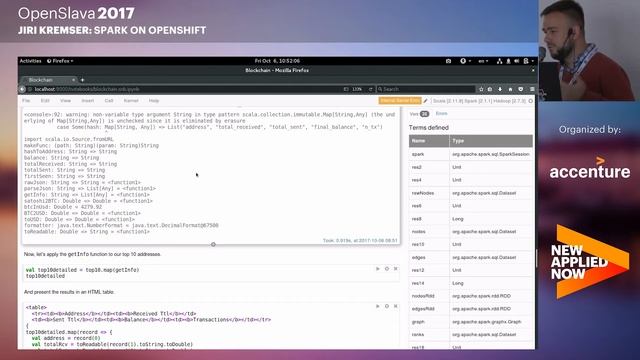This screenshot has height=360, width=640.
Task: Open the power system menu dropdown
Action: [529, 61]
